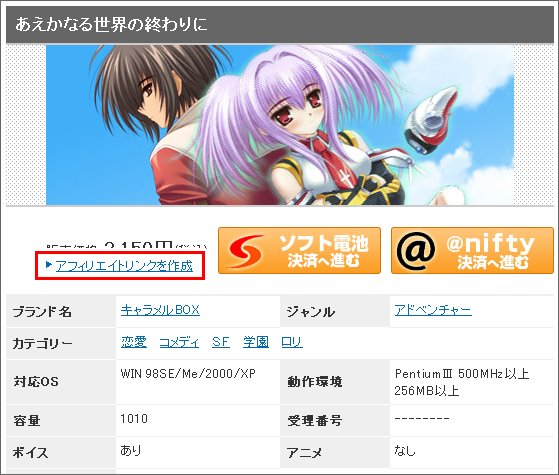Select the 学園 category link
The width and height of the screenshot is (559, 475).
256,342
